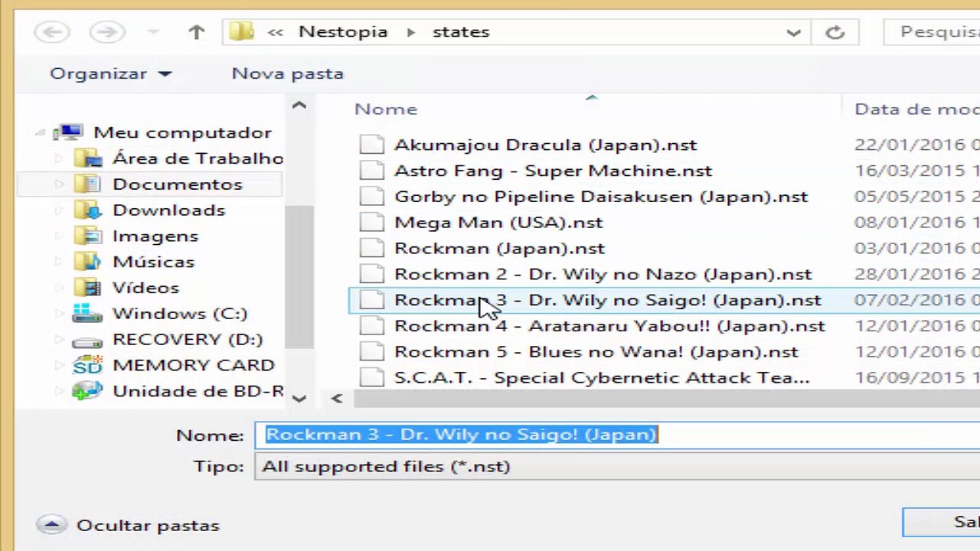Go back with the left arrow button

pos(52,32)
